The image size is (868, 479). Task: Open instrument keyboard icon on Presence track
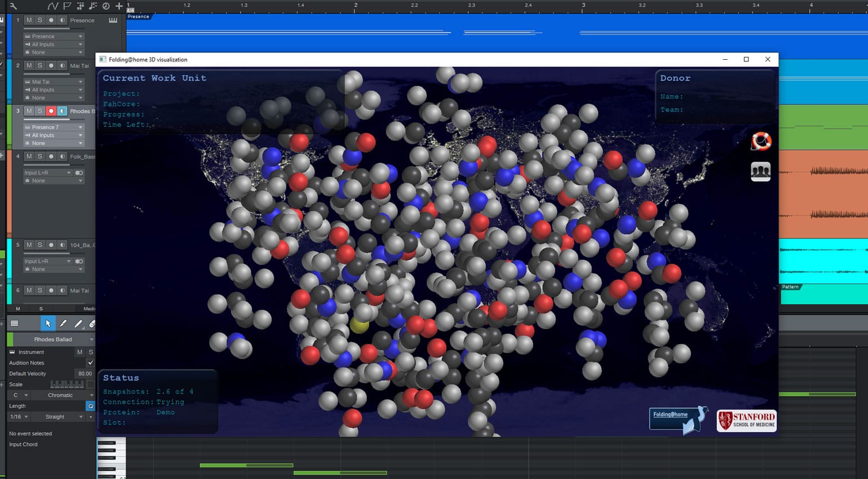[113, 20]
